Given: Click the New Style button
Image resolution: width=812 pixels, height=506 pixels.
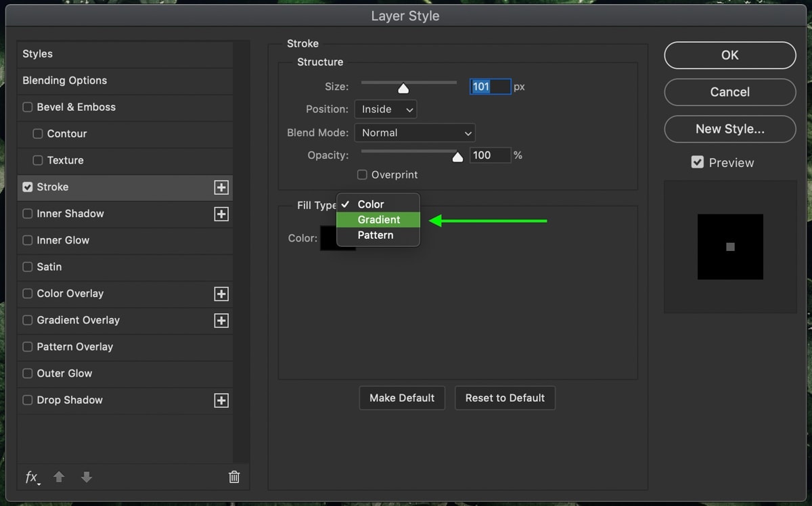Looking at the screenshot, I should (x=729, y=129).
